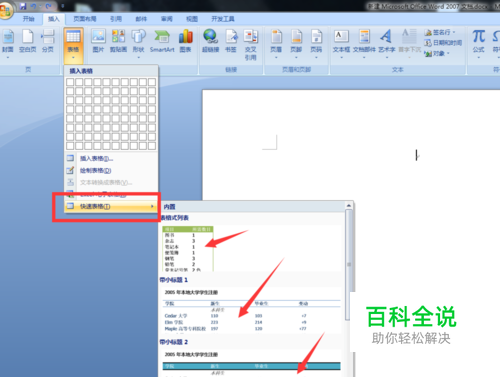The height and width of the screenshot is (377, 500).
Task: Select the 表格式列表 quick table thumbnail
Action: point(188,248)
